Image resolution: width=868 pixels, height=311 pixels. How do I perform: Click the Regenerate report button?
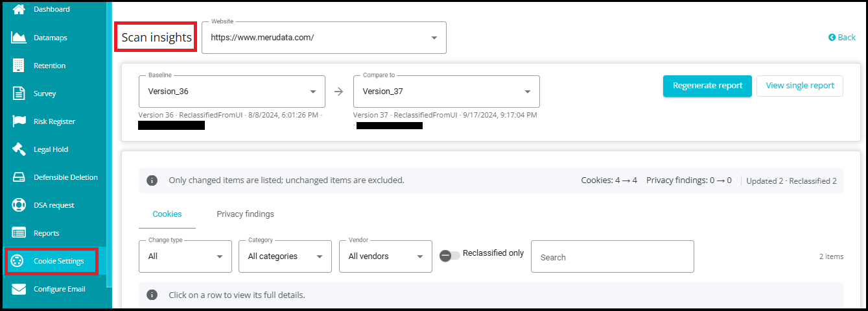pyautogui.click(x=707, y=86)
